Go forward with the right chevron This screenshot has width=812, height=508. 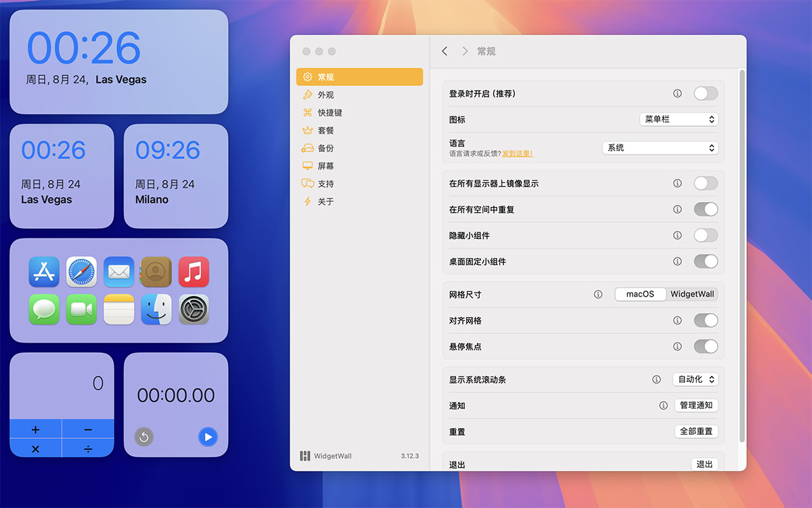point(465,51)
